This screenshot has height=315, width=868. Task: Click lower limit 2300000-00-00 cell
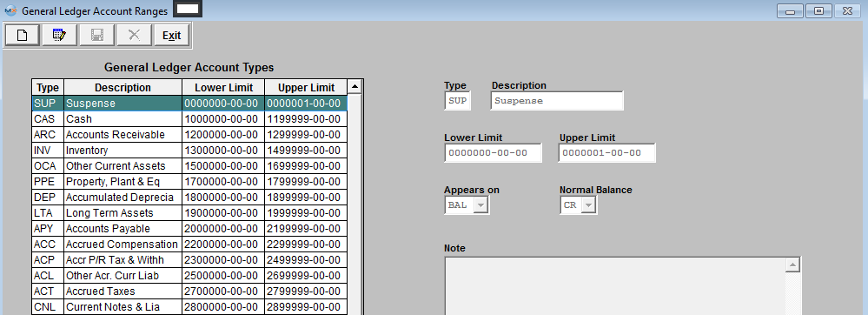(223, 259)
